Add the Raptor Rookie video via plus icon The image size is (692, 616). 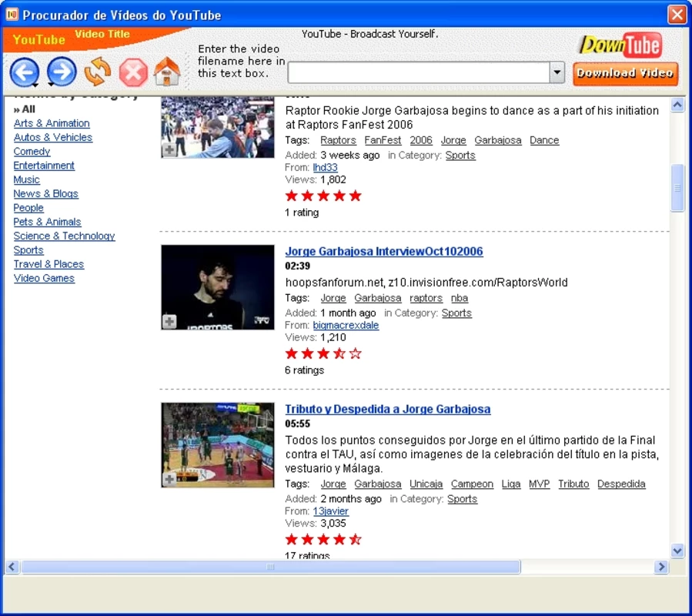(169, 150)
